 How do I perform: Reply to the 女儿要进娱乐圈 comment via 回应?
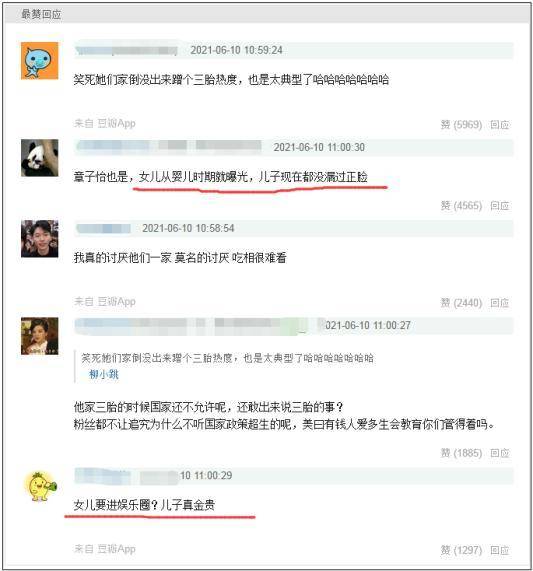pyautogui.click(x=500, y=550)
